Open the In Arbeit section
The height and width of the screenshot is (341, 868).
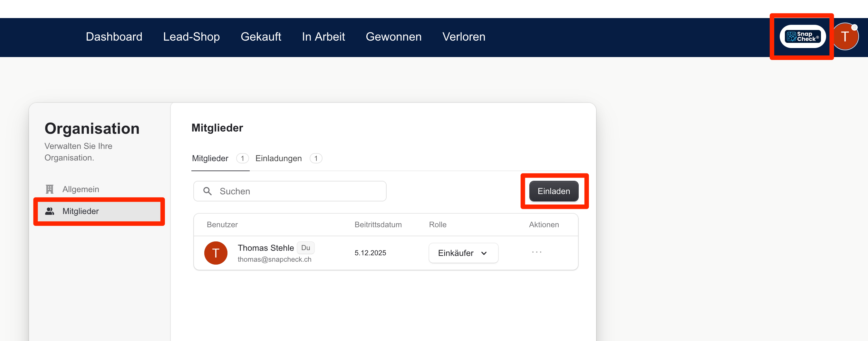(x=323, y=37)
